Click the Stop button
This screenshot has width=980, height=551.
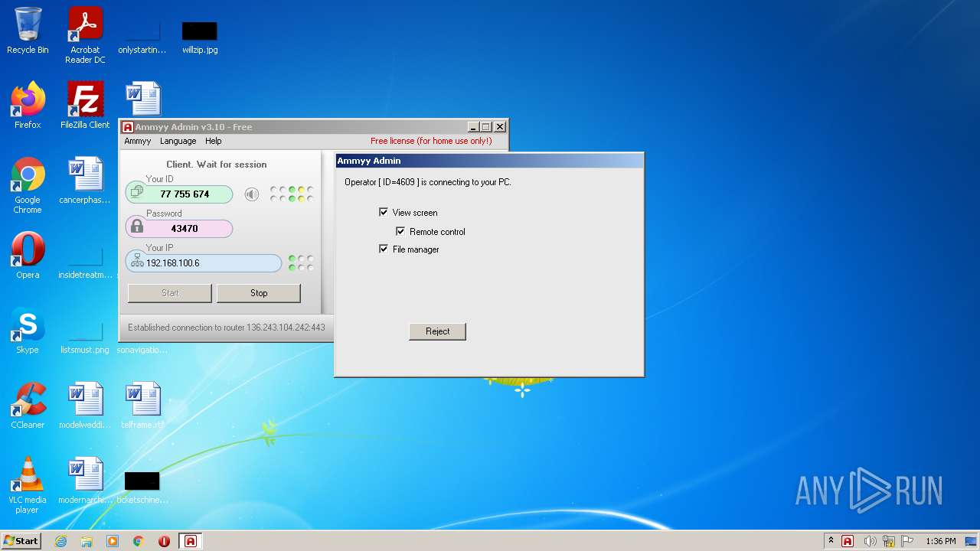pos(259,293)
